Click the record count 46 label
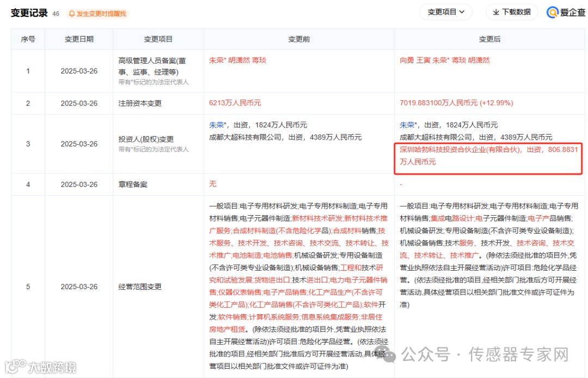 pyautogui.click(x=55, y=13)
